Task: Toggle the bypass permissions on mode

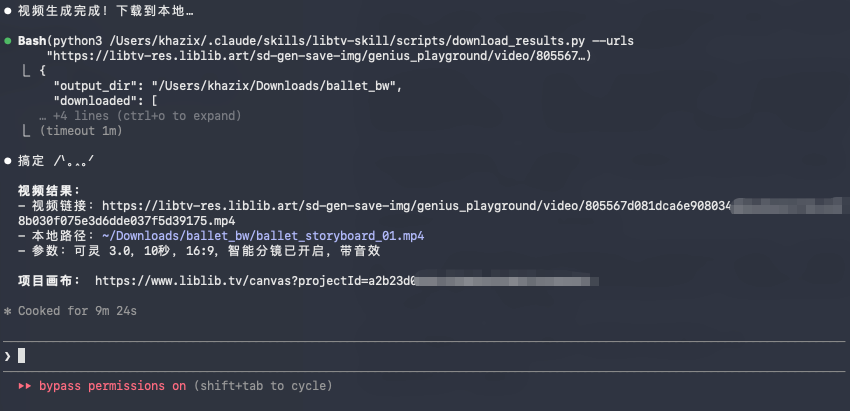Action: pyautogui.click(x=113, y=386)
